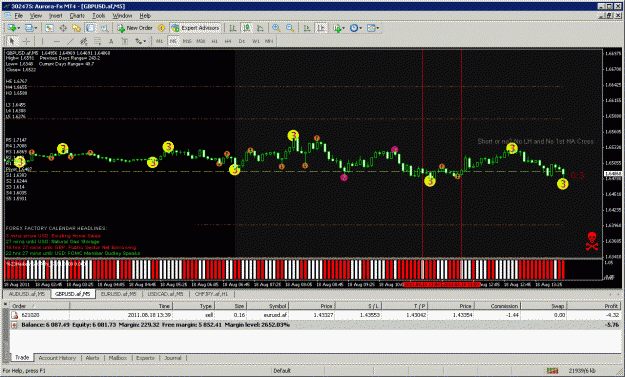
Task: Expand the New Chart dropdown arrow
Action: click(x=18, y=28)
